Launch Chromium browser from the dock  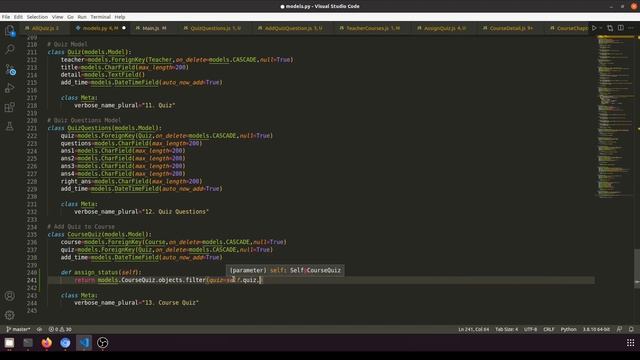point(65,343)
